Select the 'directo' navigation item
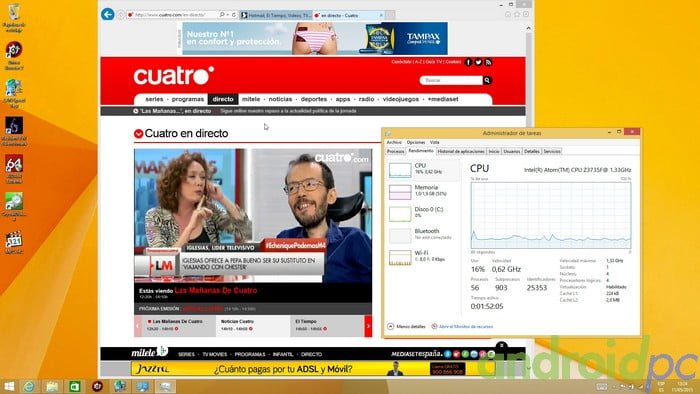Viewport: 700px width, 394px height. 223,99
